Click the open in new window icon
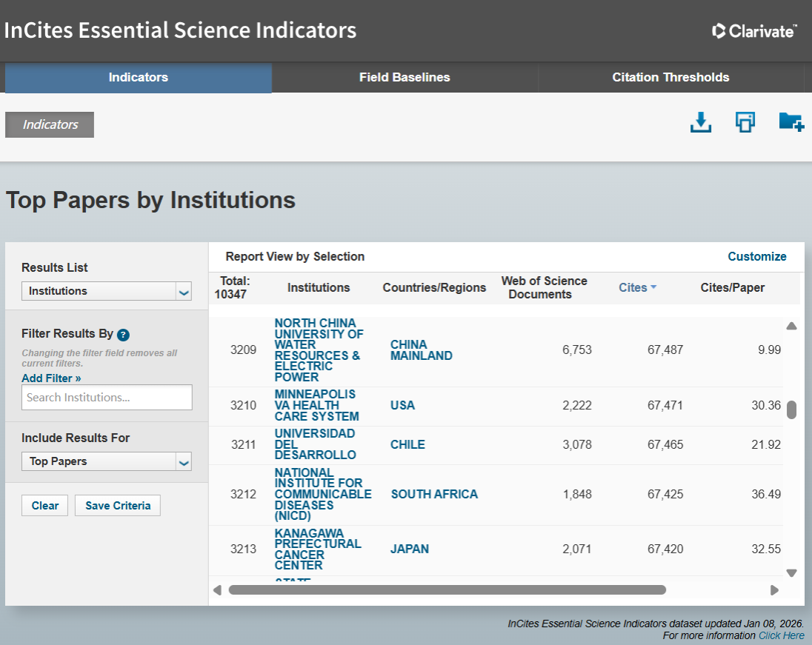812x645 pixels. coord(745,123)
